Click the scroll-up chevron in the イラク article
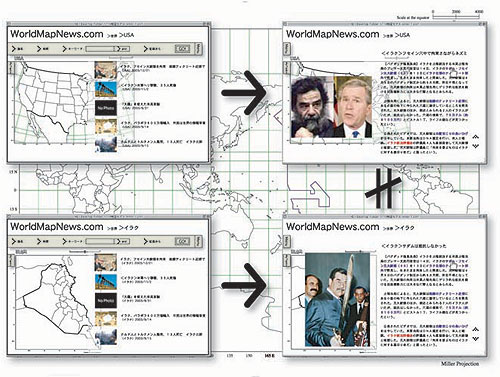This screenshot has width=500, height=377. pyautogui.click(x=476, y=329)
